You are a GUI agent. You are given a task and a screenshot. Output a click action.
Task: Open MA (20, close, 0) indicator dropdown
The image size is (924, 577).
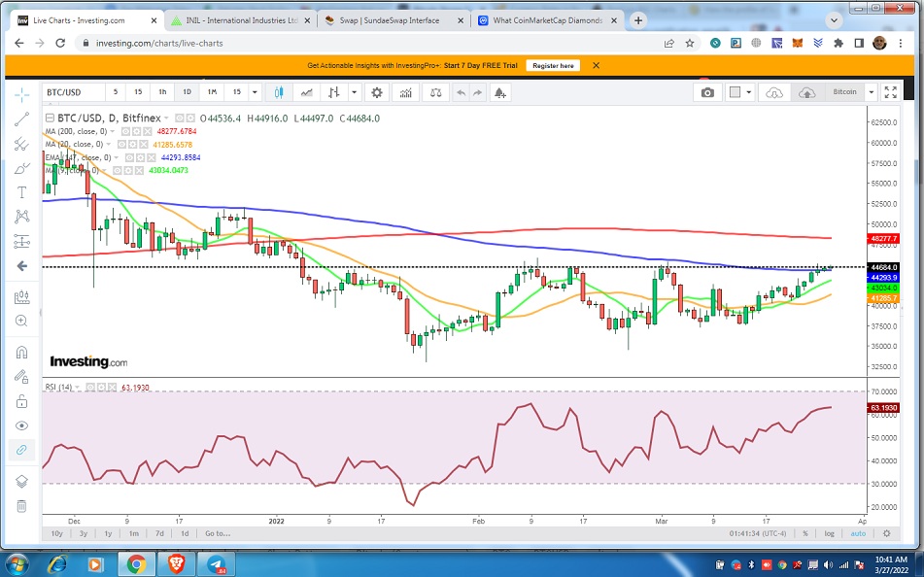(109, 145)
